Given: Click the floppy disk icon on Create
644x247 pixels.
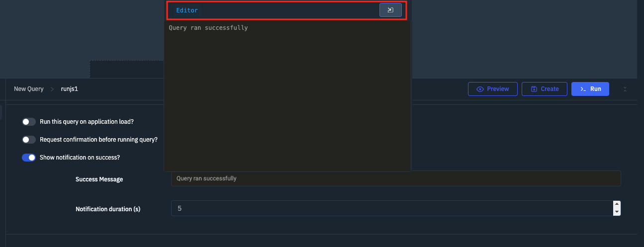Looking at the screenshot, I should tap(534, 89).
